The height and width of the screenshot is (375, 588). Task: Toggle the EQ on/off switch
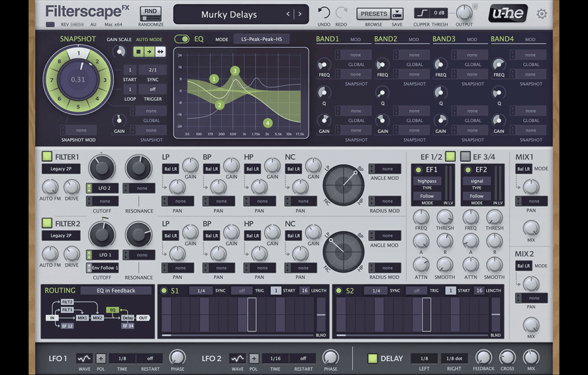coord(182,39)
